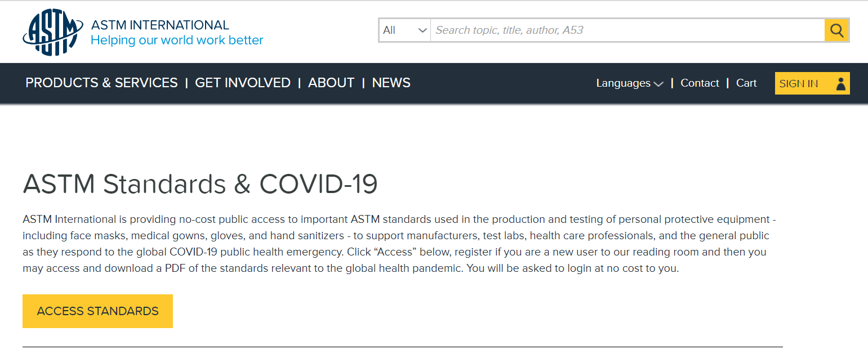Open the Languages chevron arrow

pyautogui.click(x=659, y=83)
